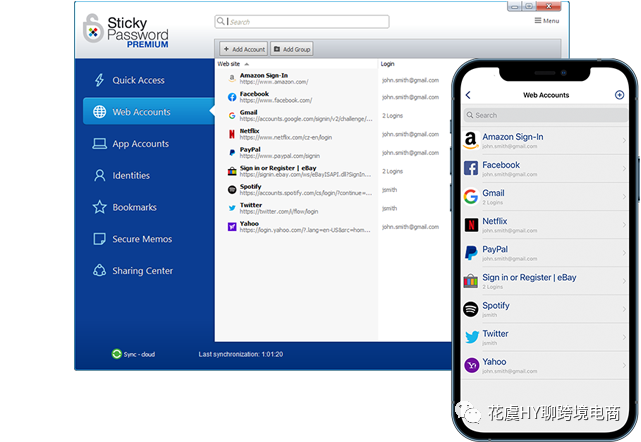Select the Netflix row in desktop list
641x442 pixels.
coord(333,134)
